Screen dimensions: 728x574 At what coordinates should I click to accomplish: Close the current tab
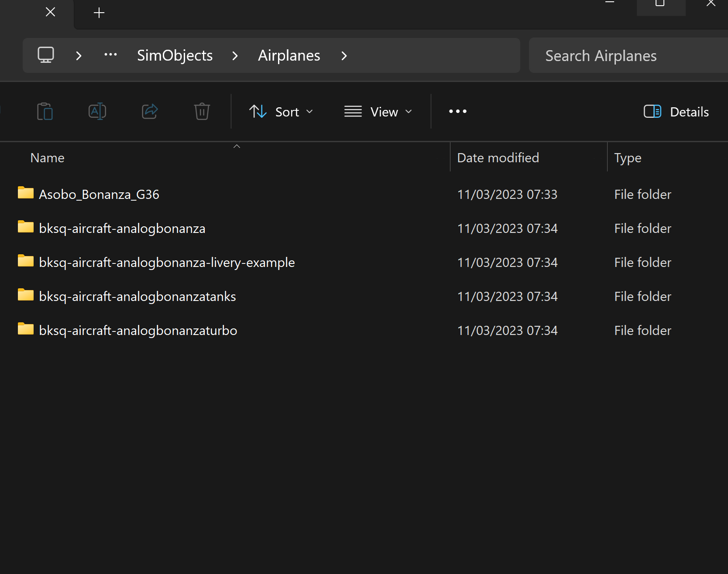pyautogui.click(x=51, y=12)
